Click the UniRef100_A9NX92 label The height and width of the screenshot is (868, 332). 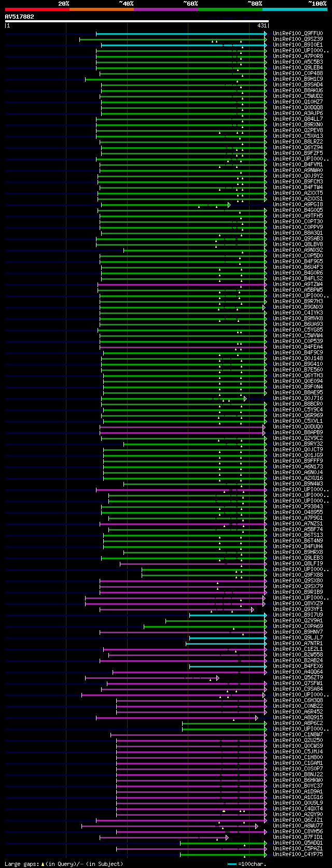[x=298, y=250]
